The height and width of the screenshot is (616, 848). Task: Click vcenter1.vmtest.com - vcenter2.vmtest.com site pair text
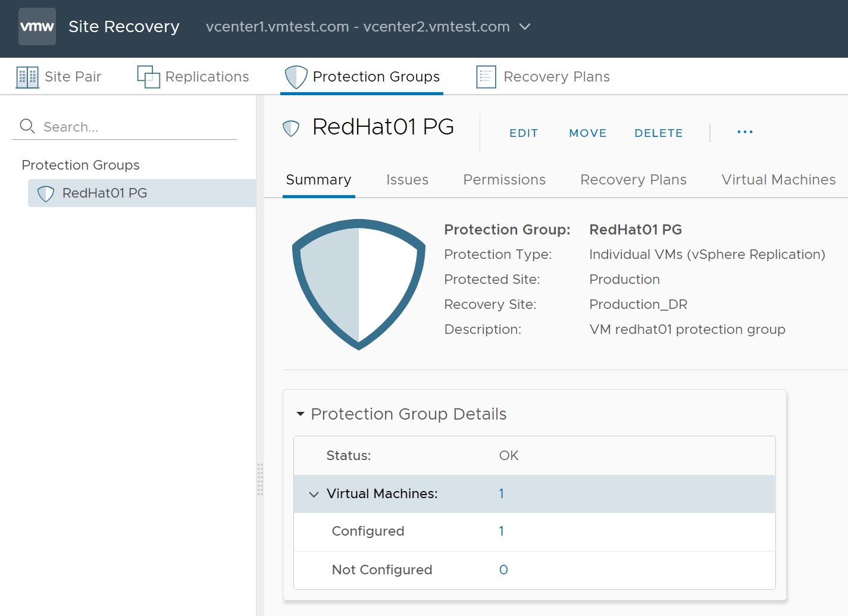point(358,27)
